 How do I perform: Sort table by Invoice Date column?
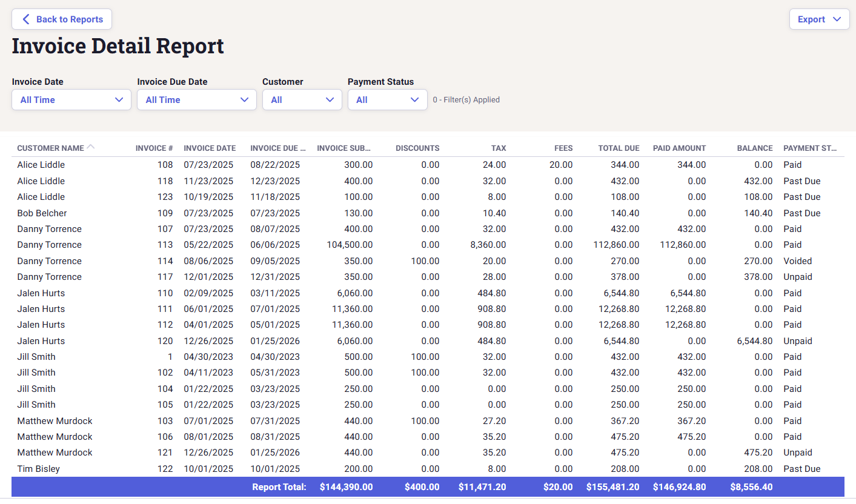(x=210, y=148)
